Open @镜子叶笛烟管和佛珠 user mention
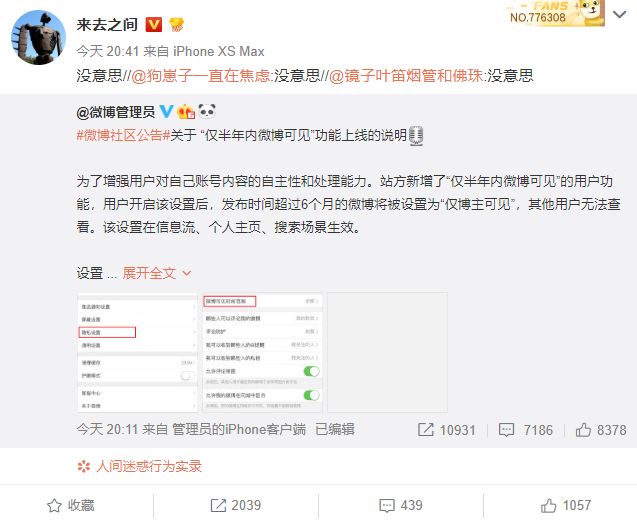 click(406, 76)
